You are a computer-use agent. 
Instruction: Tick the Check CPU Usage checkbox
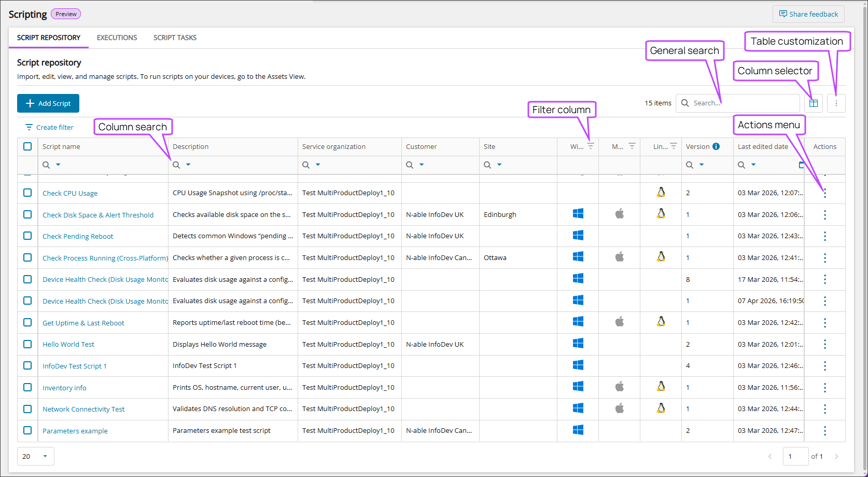(x=27, y=193)
